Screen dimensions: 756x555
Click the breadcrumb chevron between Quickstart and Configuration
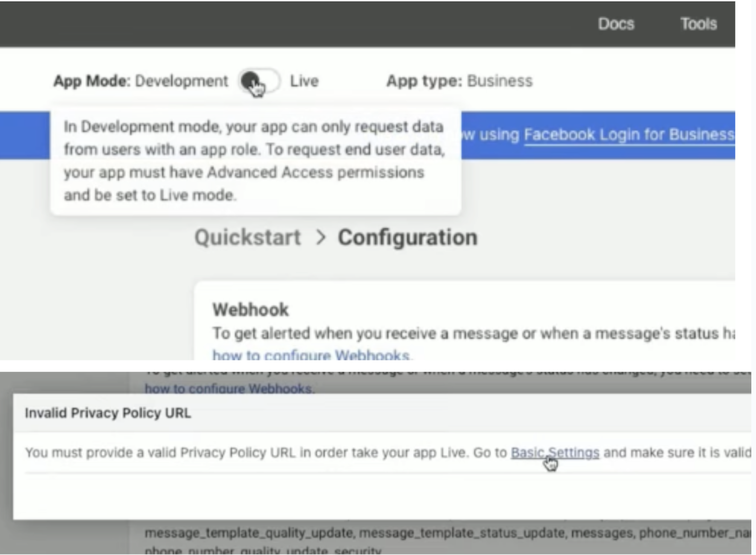(321, 237)
